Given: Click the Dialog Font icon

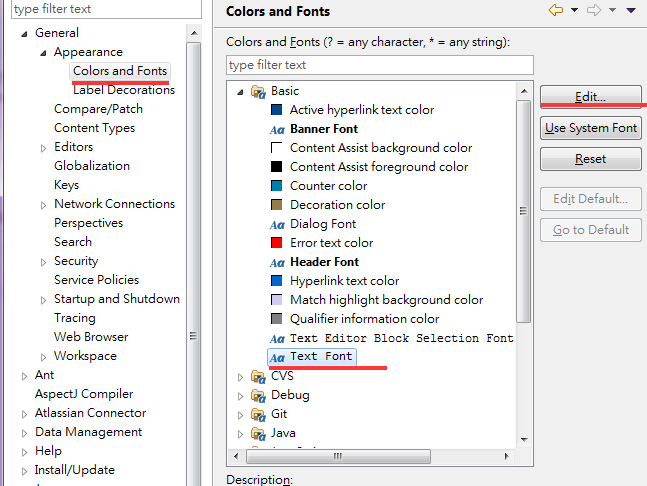Looking at the screenshot, I should tap(277, 224).
